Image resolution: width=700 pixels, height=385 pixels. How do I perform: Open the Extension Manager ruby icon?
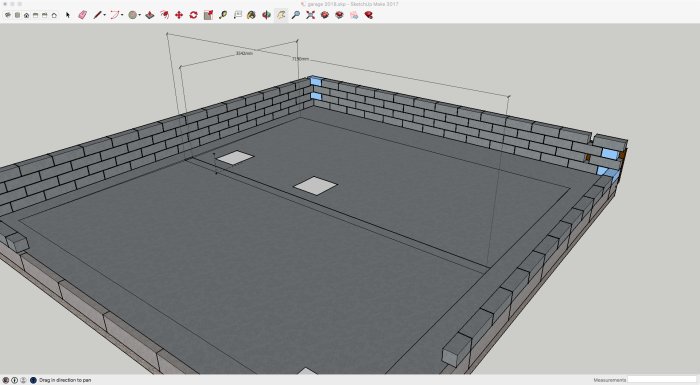[369, 15]
